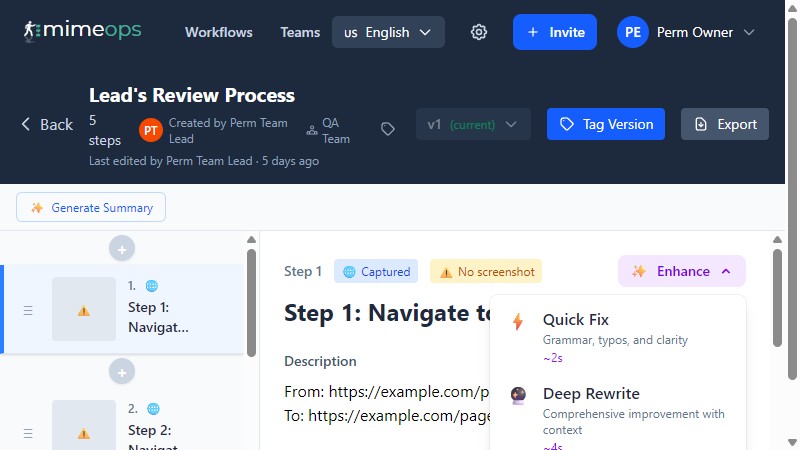Expand the Perm Owner account menu
This screenshot has height=450, width=800.
[x=686, y=32]
